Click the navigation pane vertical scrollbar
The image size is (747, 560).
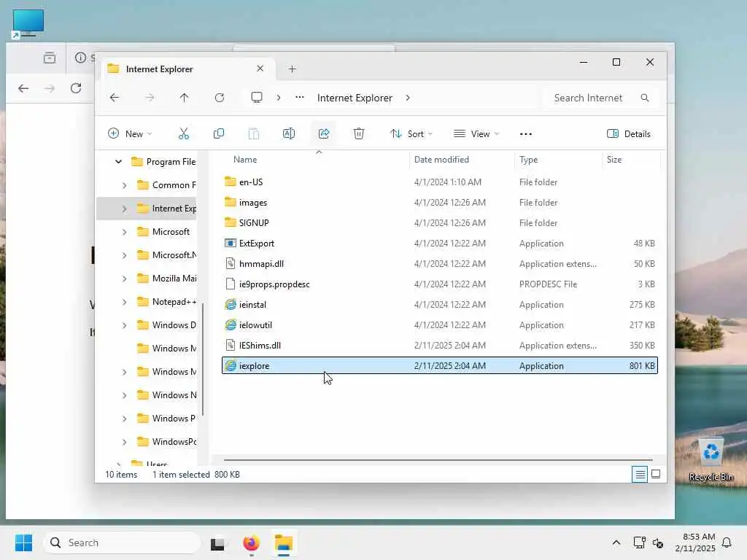[203, 359]
